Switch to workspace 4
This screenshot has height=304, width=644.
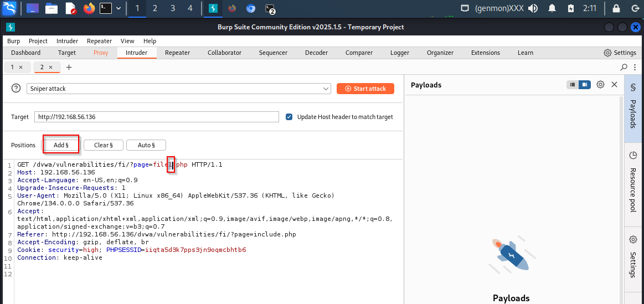(190, 8)
